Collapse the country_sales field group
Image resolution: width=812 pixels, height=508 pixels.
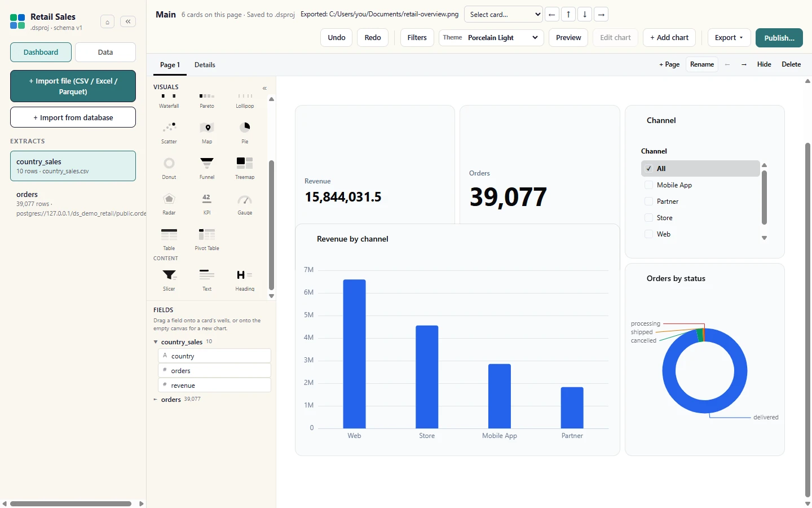(156, 342)
